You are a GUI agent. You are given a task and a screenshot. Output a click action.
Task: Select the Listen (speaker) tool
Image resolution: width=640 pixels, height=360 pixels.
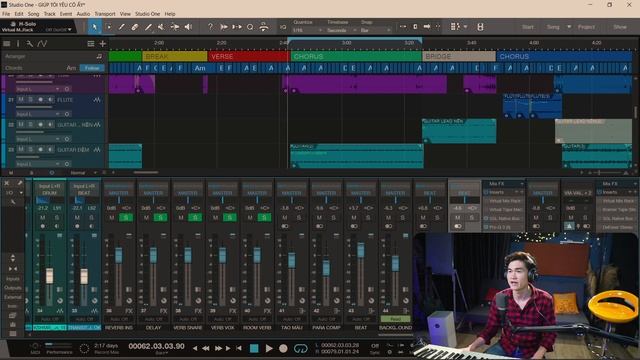188,27
